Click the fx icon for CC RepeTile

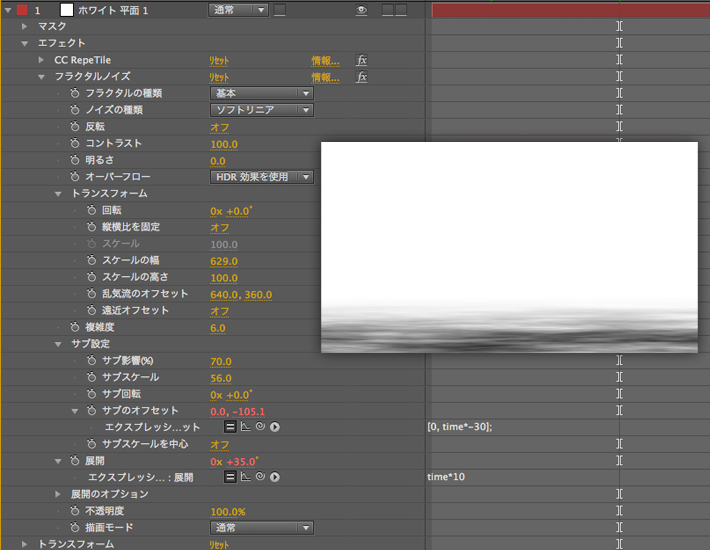pyautogui.click(x=362, y=60)
